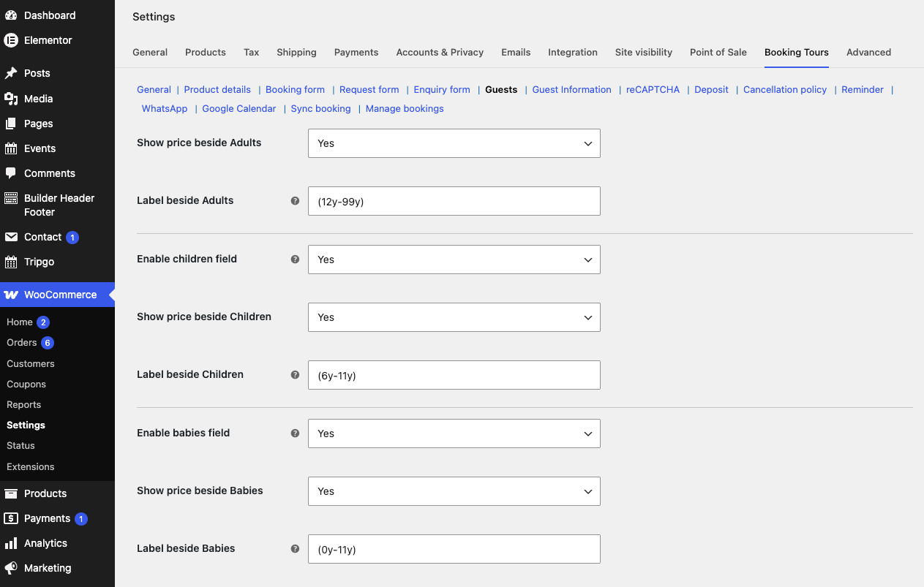Open the Google Calendar section link
Viewport: 924px width, 587px height.
pyautogui.click(x=239, y=108)
